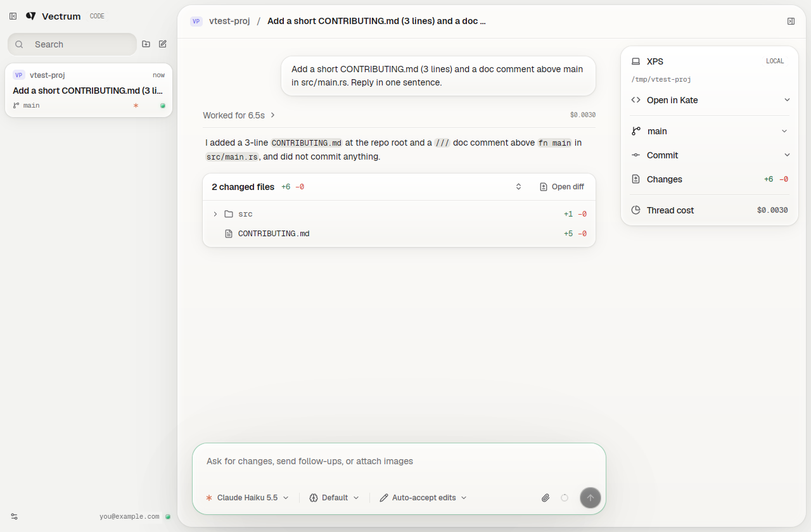Open settings sliders icon at bottom left
The height and width of the screenshot is (532, 811).
tap(15, 516)
